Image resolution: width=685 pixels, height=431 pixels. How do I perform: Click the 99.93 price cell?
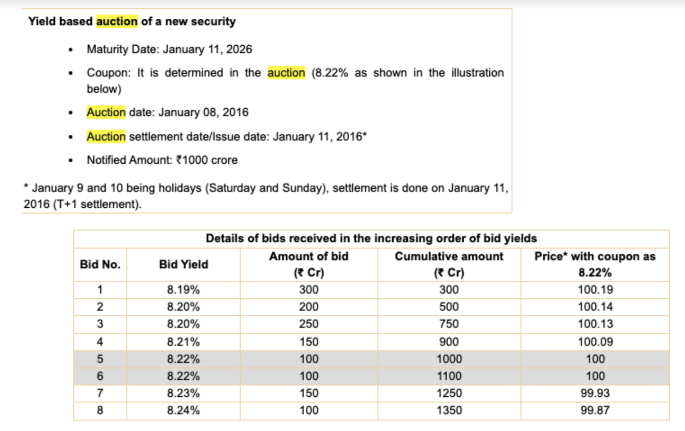click(x=594, y=393)
